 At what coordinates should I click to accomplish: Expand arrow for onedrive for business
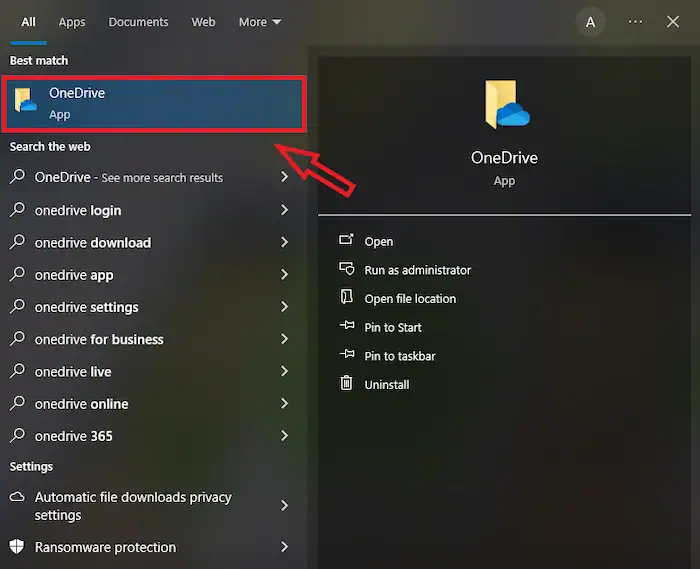coord(284,339)
